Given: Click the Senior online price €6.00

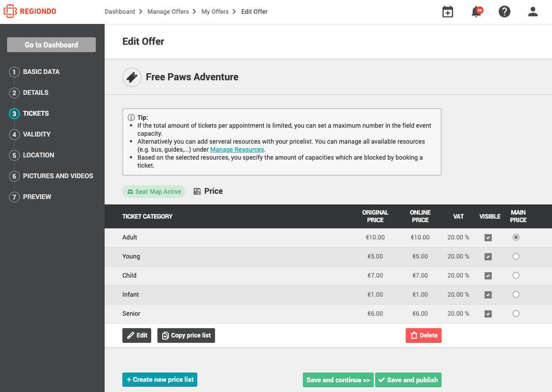Looking at the screenshot, I should pos(420,314).
